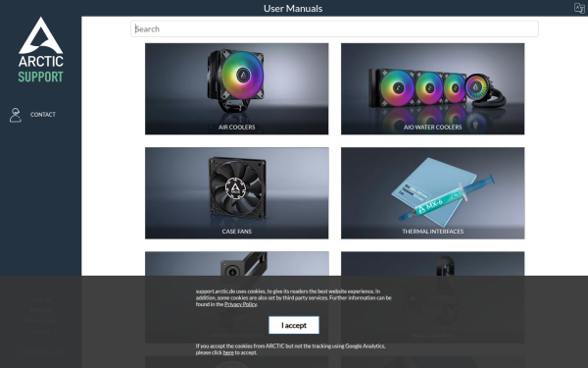Click the User Manuals page title
Image resolution: width=588 pixels, height=368 pixels.
293,8
